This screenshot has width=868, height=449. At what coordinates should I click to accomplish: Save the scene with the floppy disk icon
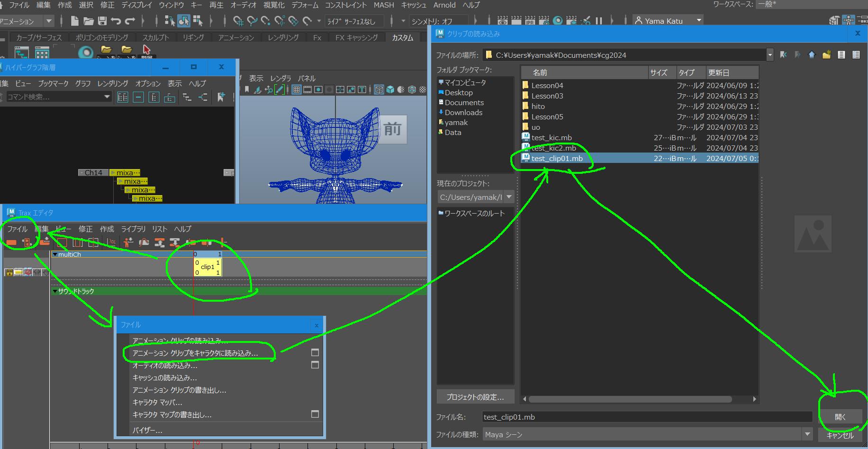point(102,21)
